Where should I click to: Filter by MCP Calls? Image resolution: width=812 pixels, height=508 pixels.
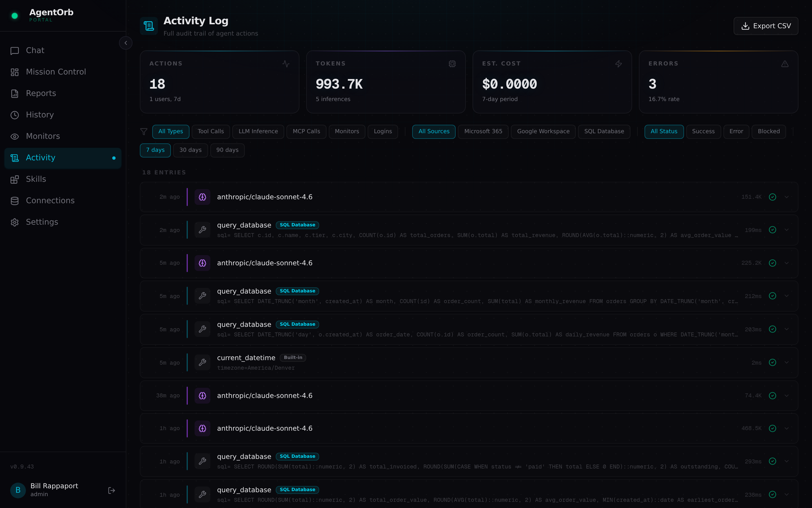coord(306,131)
